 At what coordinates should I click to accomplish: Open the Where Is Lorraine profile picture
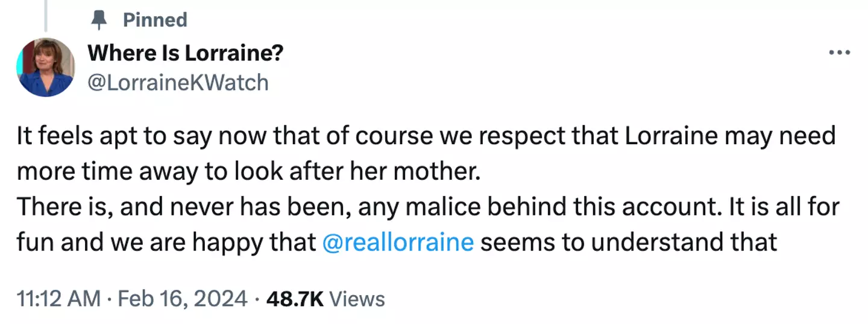click(x=46, y=67)
